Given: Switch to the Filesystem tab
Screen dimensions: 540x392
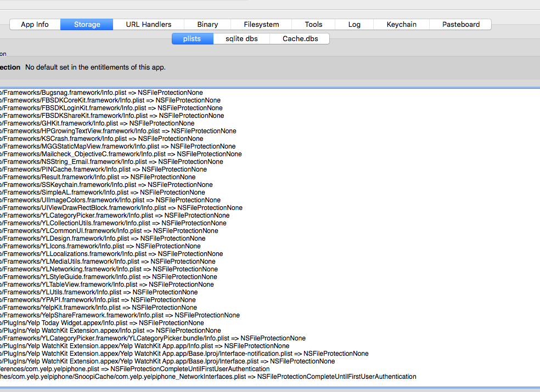Looking at the screenshot, I should click(x=261, y=25).
